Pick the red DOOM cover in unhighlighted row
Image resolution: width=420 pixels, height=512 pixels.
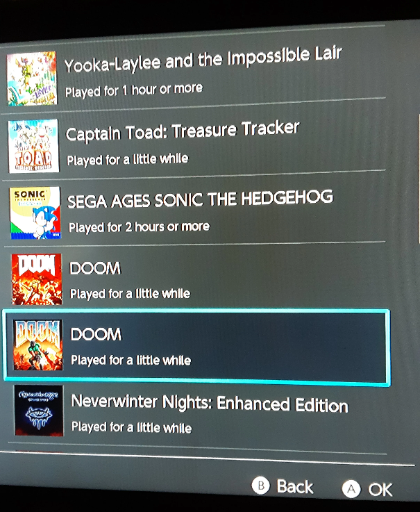pos(37,279)
